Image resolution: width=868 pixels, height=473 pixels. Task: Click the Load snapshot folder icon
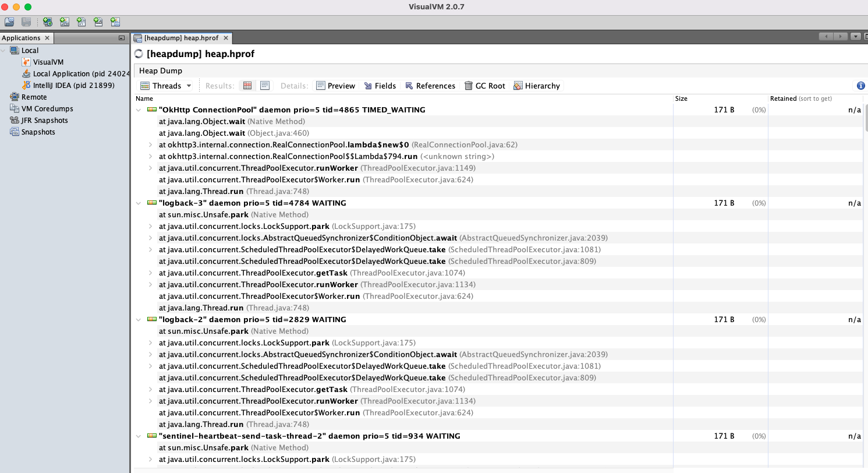coord(9,22)
